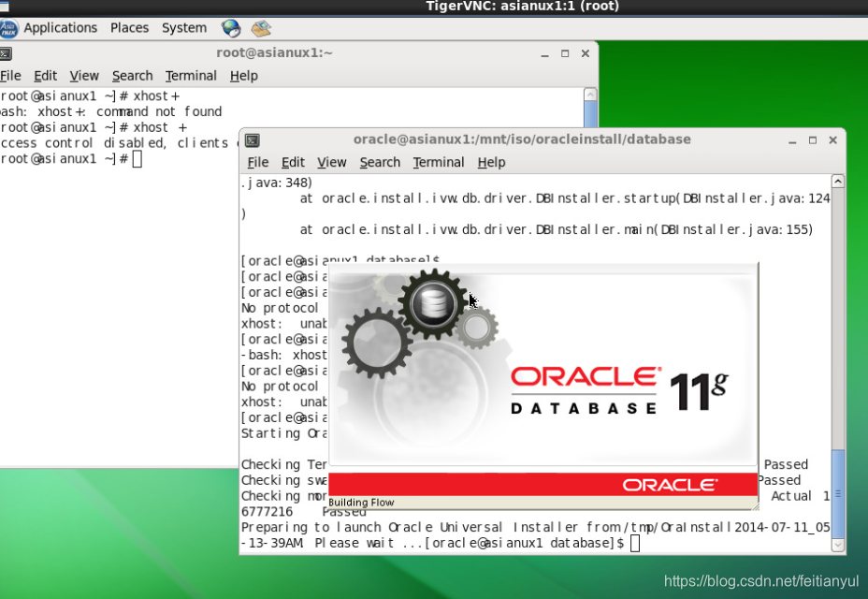The image size is (868, 599).
Task: Open Help menu in root terminal
Action: tap(243, 76)
